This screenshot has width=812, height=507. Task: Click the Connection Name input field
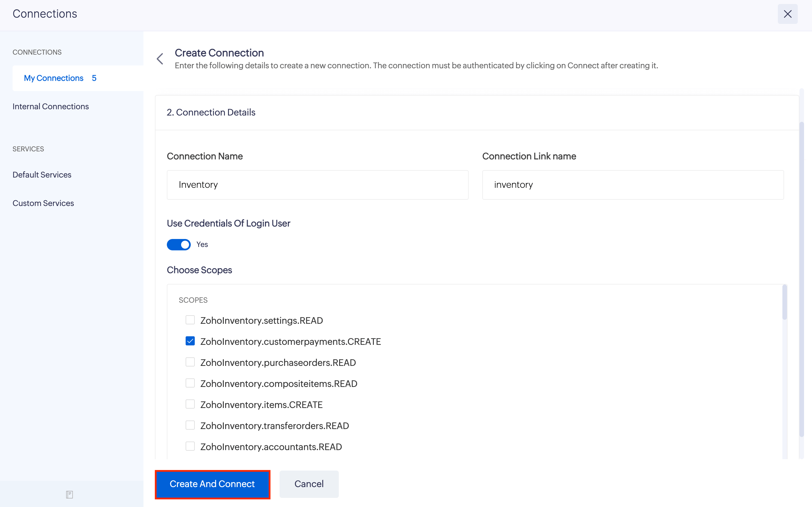[317, 185]
